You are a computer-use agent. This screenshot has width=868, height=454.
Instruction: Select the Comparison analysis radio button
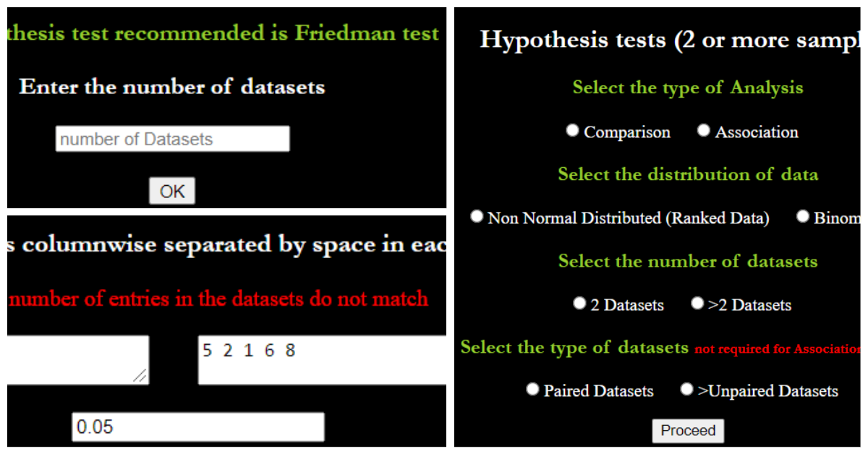click(x=573, y=131)
